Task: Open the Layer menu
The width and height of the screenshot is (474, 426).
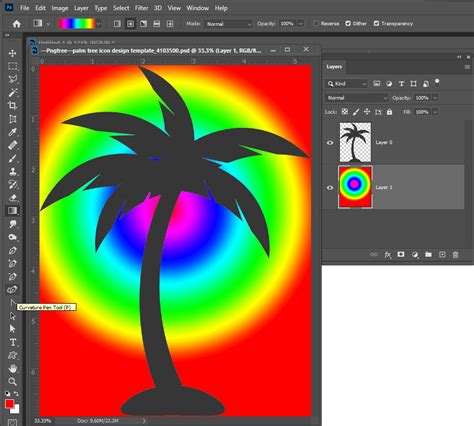Action: point(81,8)
